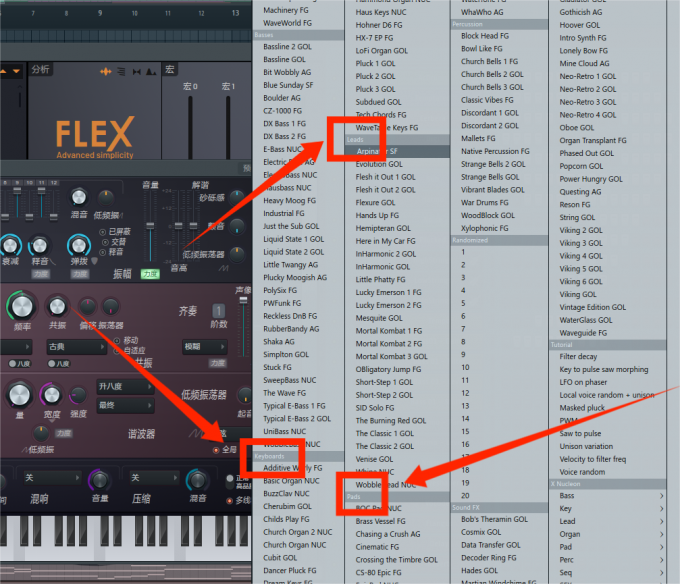The height and width of the screenshot is (584, 680).
Task: Click the 低频振荡器 knob under 解谐
Action: point(236,254)
